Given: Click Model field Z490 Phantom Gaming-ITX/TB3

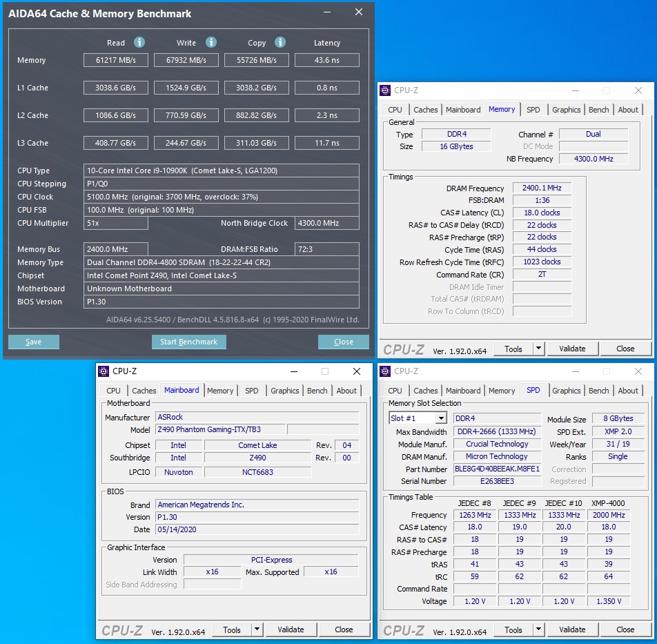Looking at the screenshot, I should point(220,429).
